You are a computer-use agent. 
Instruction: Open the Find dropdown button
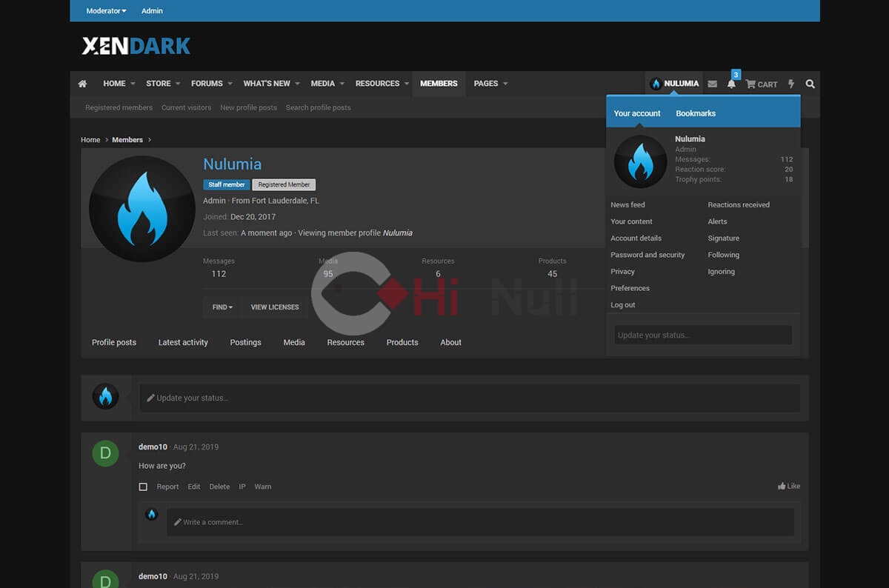click(x=222, y=307)
